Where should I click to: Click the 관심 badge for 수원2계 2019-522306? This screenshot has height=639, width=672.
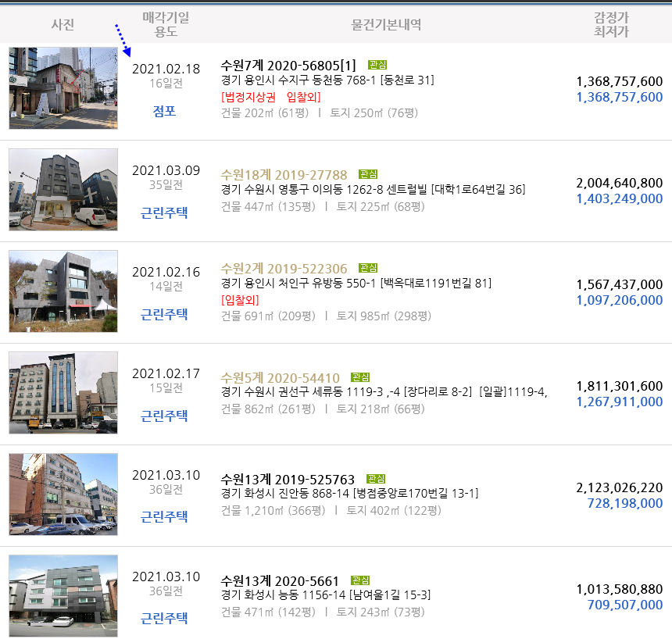pyautogui.click(x=368, y=268)
